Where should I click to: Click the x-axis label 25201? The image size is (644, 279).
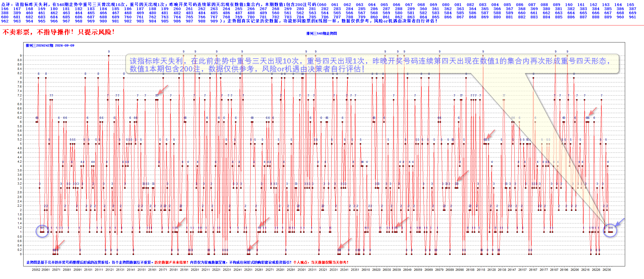[195, 270]
